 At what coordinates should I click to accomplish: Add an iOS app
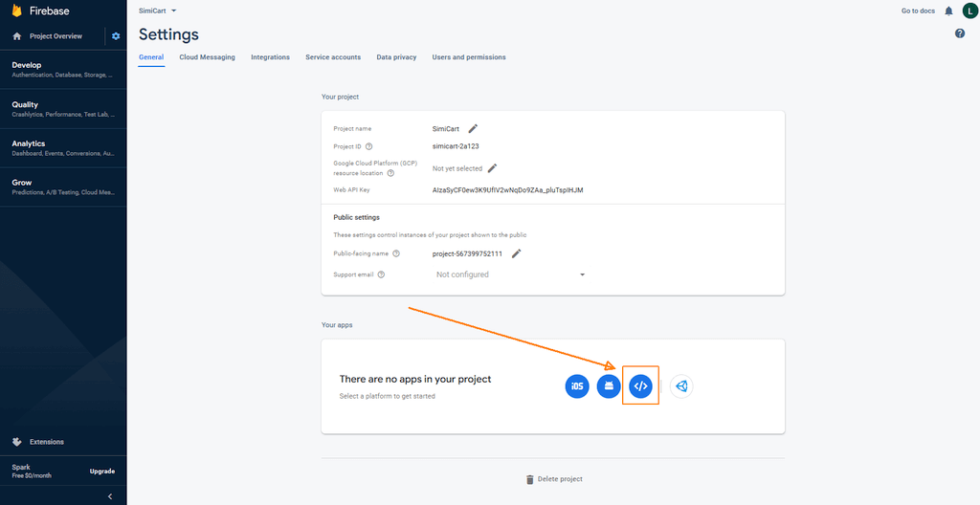click(x=577, y=386)
